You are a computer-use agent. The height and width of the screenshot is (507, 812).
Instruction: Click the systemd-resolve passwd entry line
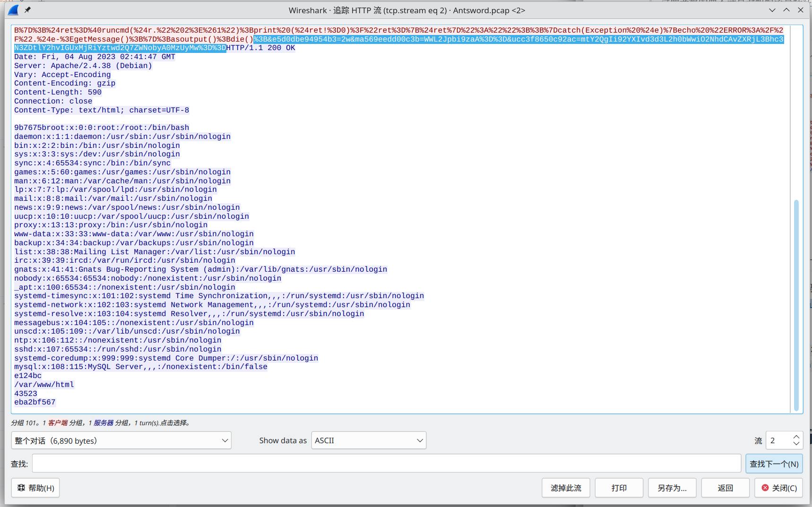(x=189, y=314)
